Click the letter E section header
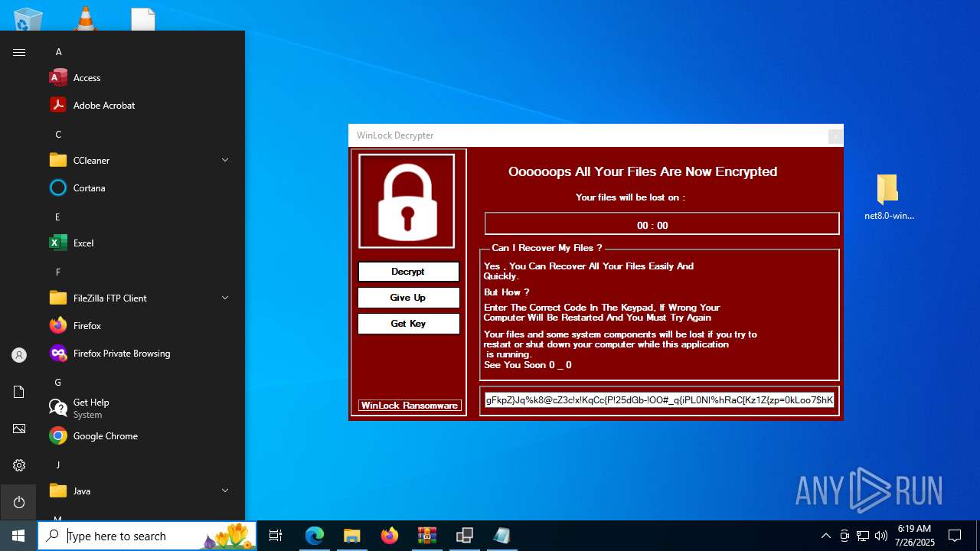This screenshot has height=551, width=980. point(57,217)
